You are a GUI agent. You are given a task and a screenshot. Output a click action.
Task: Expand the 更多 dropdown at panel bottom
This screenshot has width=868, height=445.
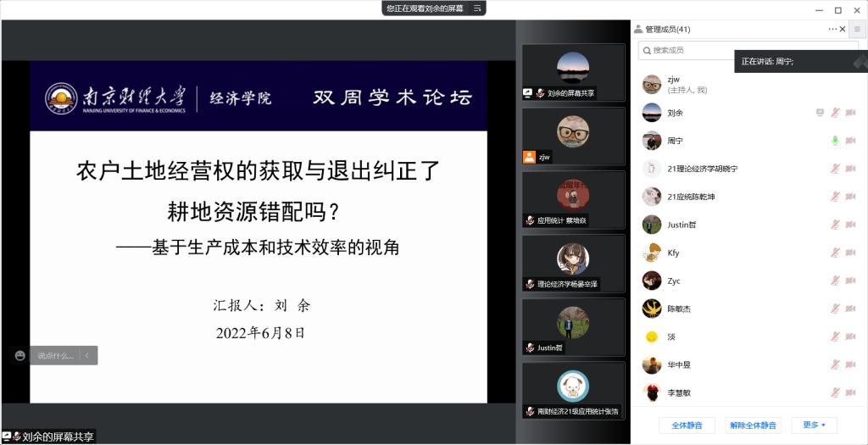click(x=814, y=426)
